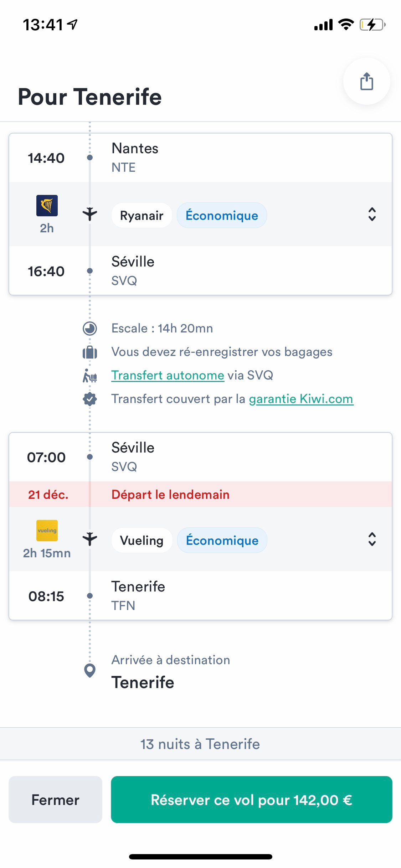Image resolution: width=401 pixels, height=868 pixels.
Task: Expand the Vueling flight details
Action: click(x=372, y=539)
